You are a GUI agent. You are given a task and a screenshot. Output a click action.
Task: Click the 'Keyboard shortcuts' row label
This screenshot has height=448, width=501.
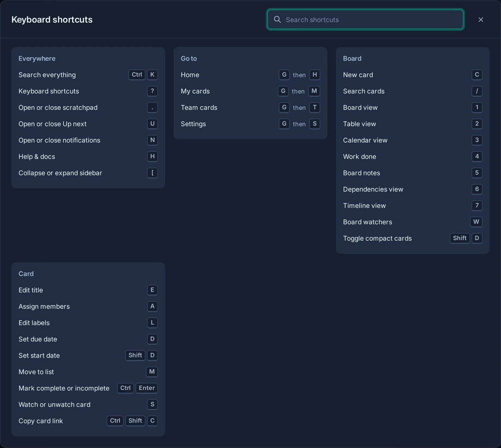(49, 91)
